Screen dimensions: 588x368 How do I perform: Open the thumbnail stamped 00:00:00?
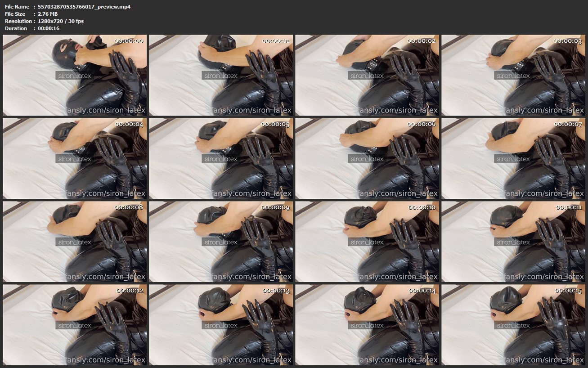click(x=75, y=75)
